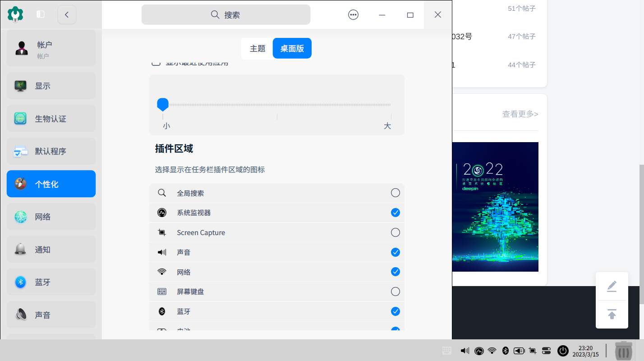Open 显示 display settings in the sidebar
This screenshot has width=644, height=361.
click(51, 86)
